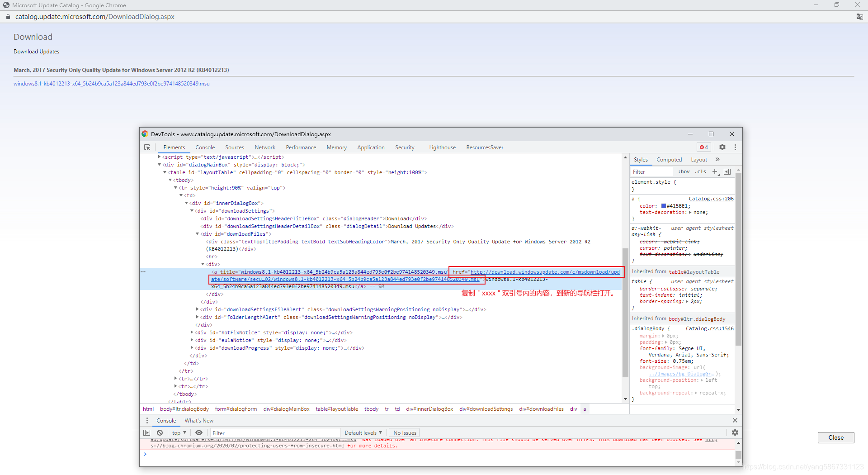Open console settings gear icon
The image size is (868, 475).
pos(735,433)
